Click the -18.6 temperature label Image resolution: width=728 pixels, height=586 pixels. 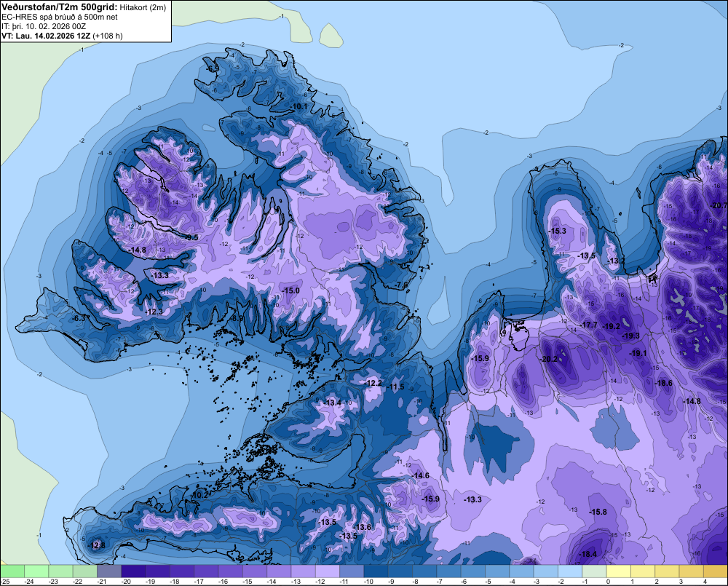tap(663, 383)
